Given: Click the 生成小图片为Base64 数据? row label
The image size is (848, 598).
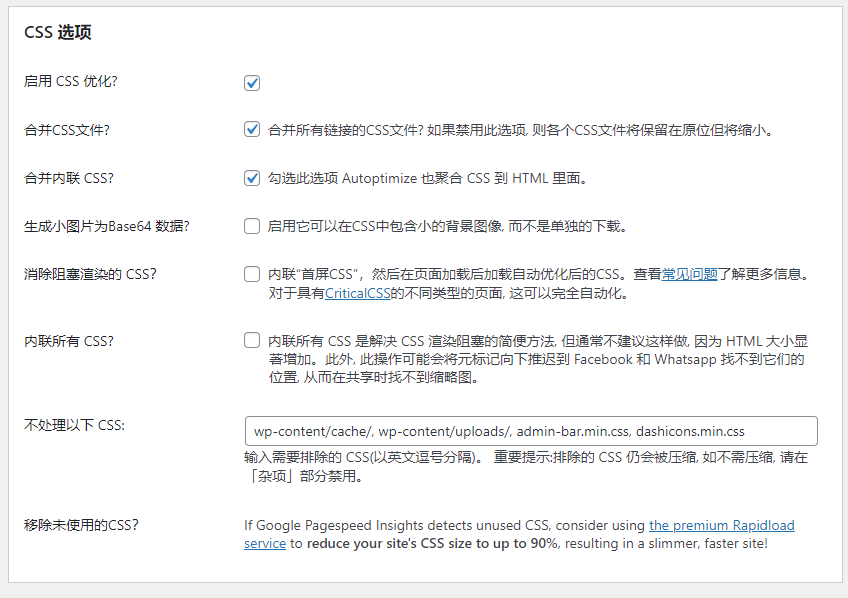Looking at the screenshot, I should pos(106,226).
